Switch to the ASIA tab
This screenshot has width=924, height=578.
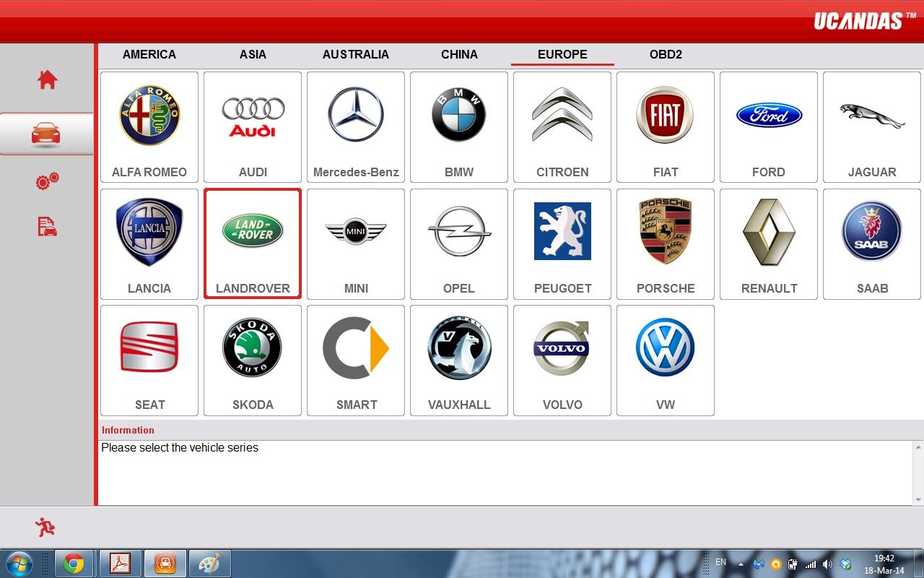pyautogui.click(x=253, y=54)
